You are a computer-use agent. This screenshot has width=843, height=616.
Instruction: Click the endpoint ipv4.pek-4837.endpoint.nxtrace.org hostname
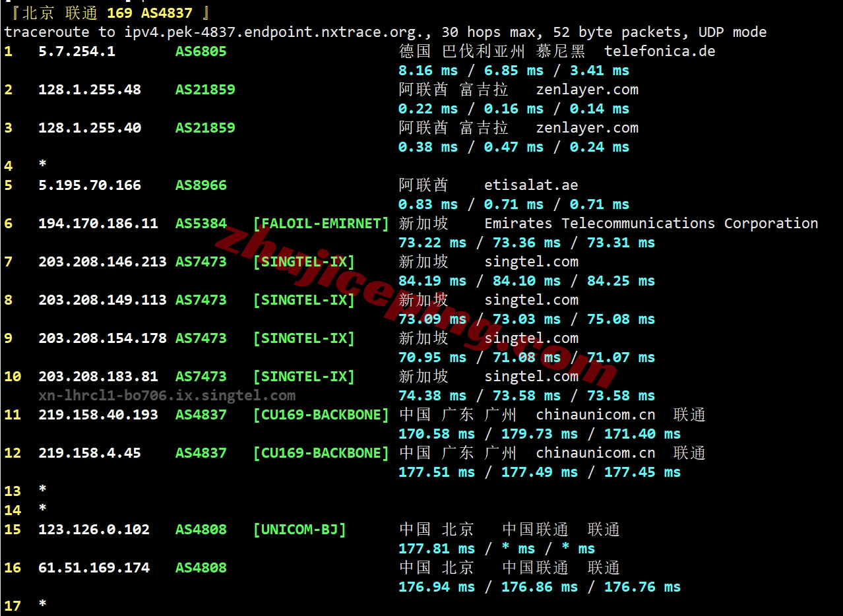276,32
